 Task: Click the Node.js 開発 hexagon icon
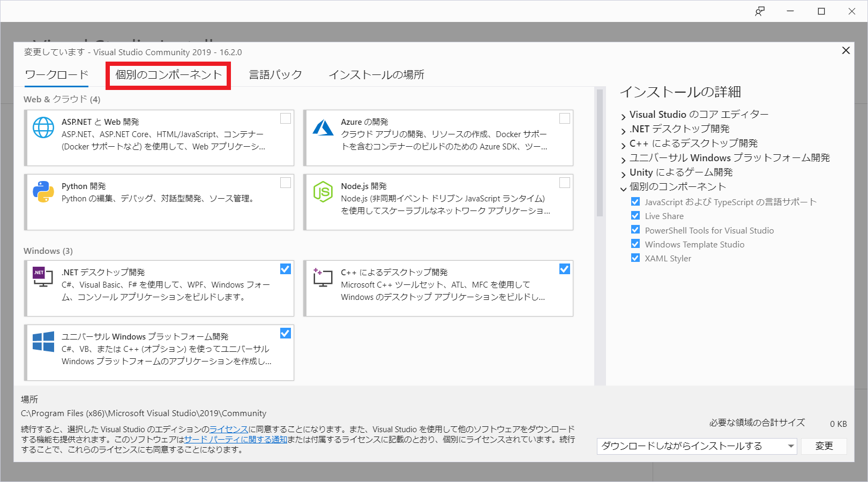[x=323, y=192]
